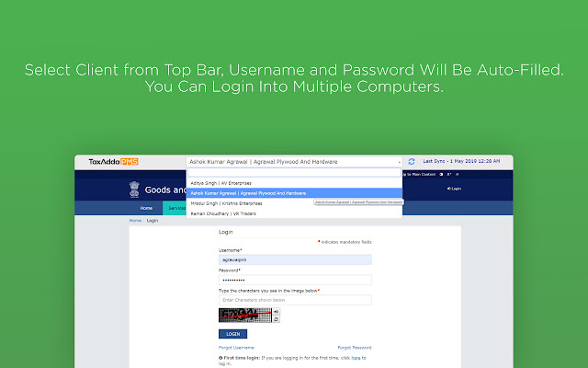
Task: Click the captcha image
Action: click(x=245, y=316)
